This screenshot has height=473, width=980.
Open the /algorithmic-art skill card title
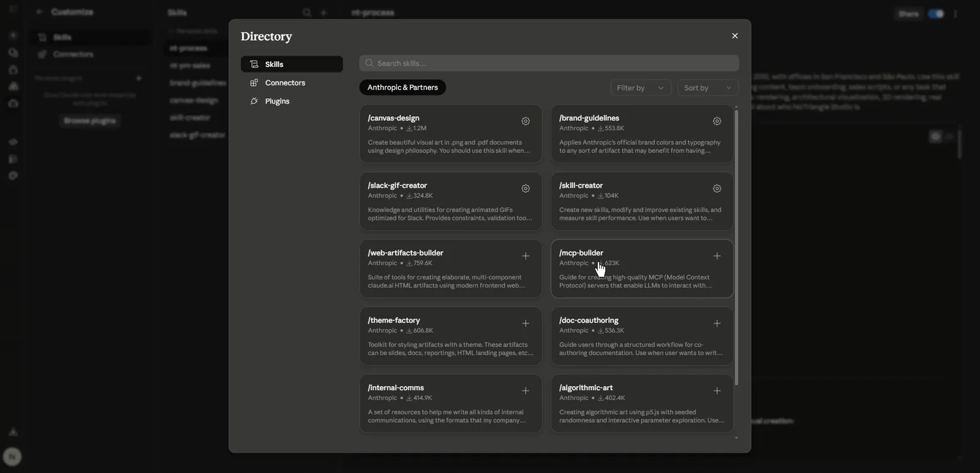(586, 388)
